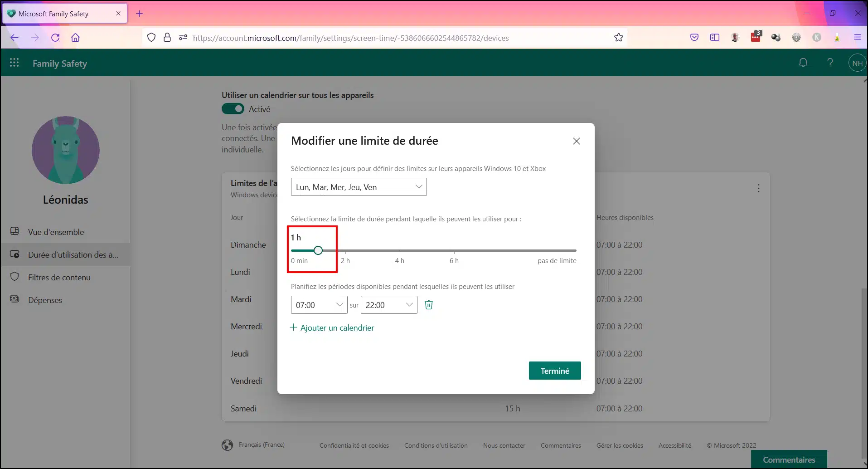The height and width of the screenshot is (469, 868).
Task: Open Vue d'ensemble in the sidebar
Action: [x=65, y=232]
